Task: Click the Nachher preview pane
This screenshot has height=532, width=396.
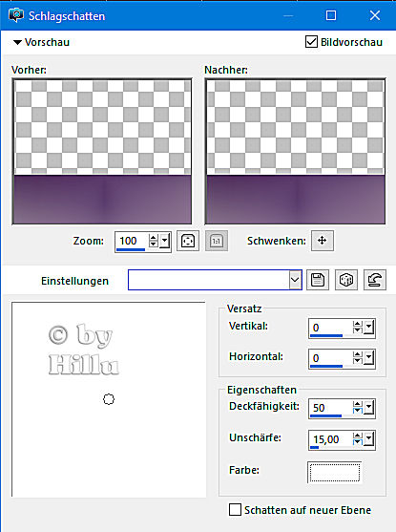Action: pyautogui.click(x=295, y=151)
